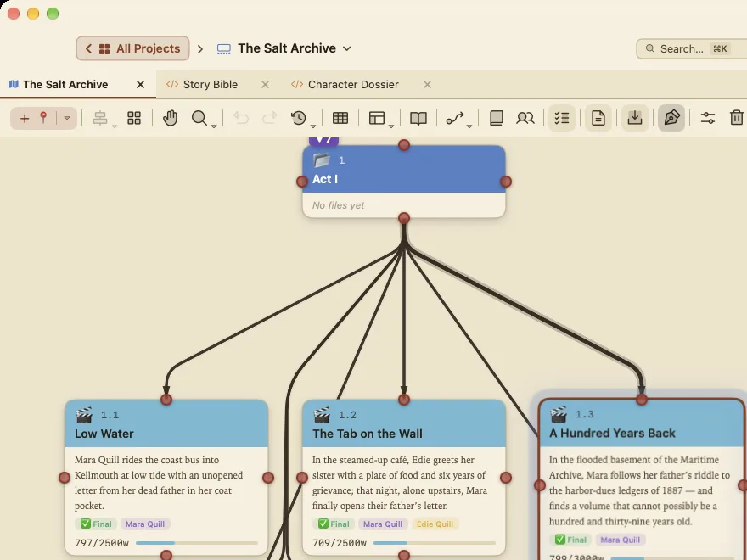Click the breadcrumb chevron after All Projects
This screenshot has width=747, height=560.
200,48
